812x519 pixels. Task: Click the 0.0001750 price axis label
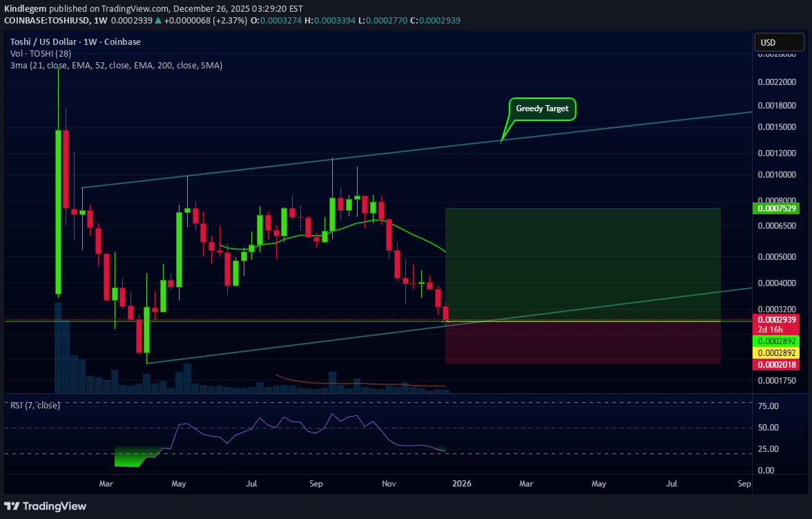[x=777, y=381]
